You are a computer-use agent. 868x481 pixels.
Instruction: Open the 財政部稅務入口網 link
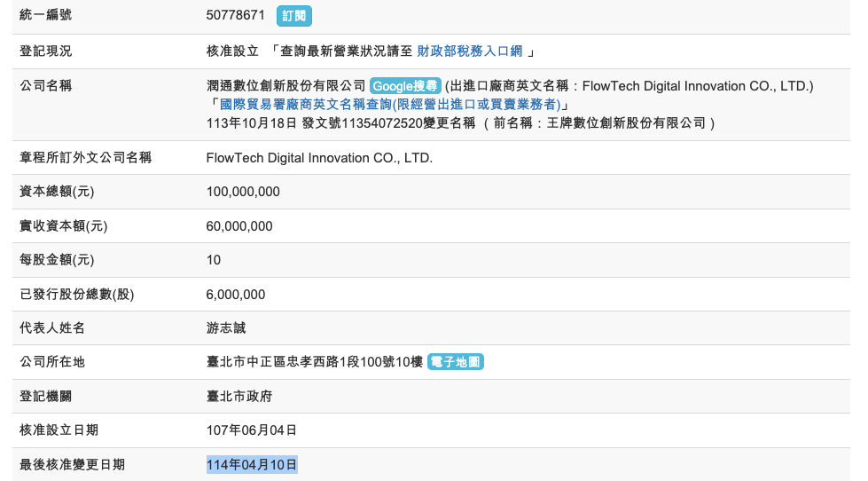tap(469, 51)
